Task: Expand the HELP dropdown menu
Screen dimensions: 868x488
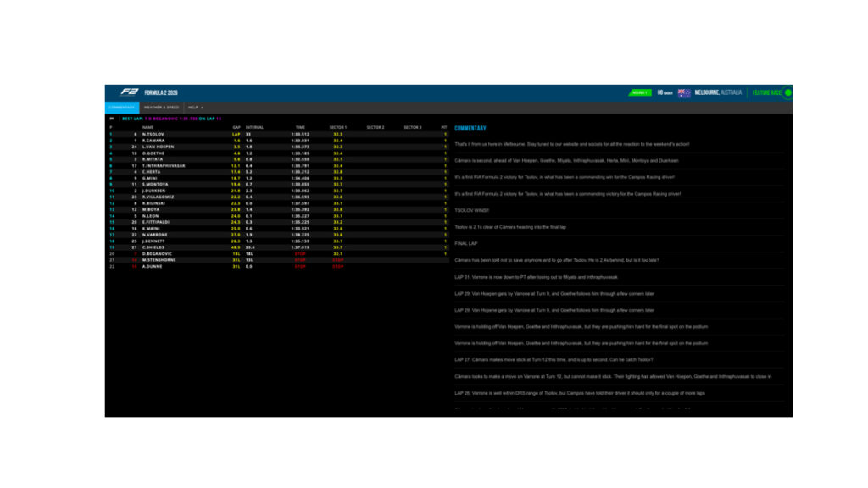Action: pyautogui.click(x=197, y=108)
